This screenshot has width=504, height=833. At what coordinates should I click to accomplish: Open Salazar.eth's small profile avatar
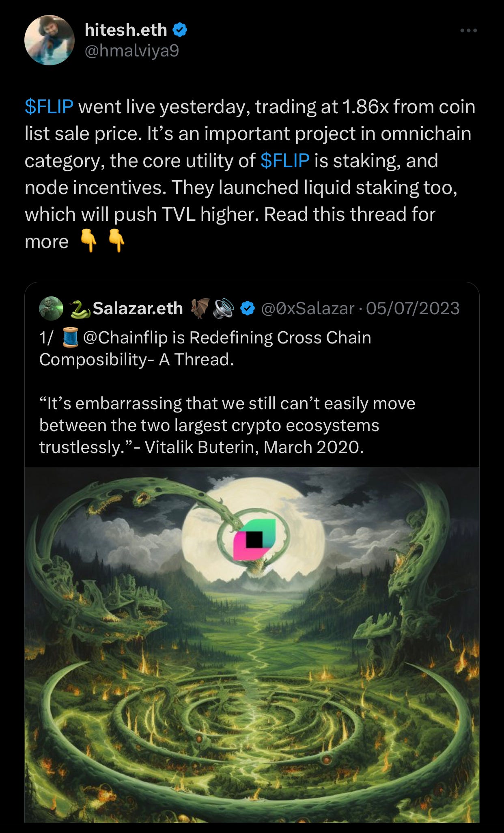click(x=51, y=309)
